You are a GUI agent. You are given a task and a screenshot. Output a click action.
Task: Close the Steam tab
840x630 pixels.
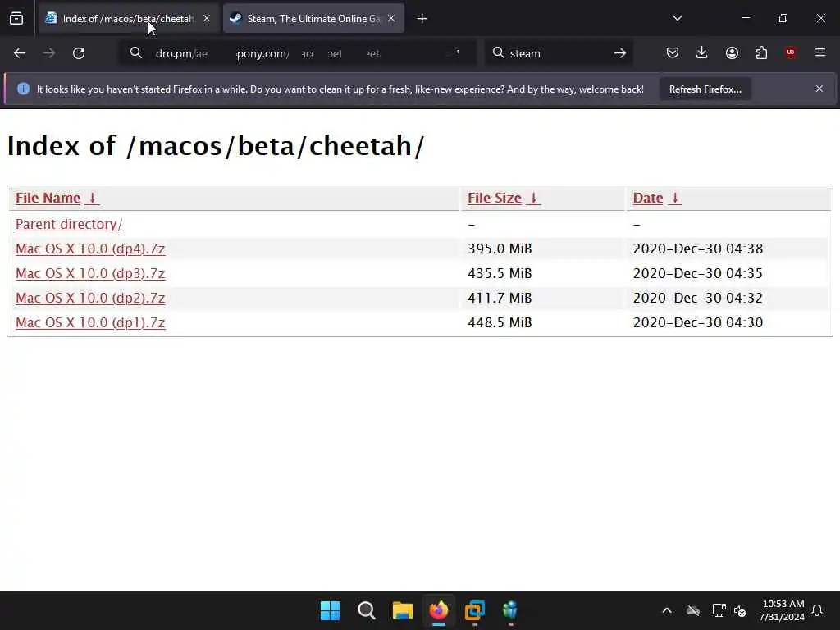391,18
